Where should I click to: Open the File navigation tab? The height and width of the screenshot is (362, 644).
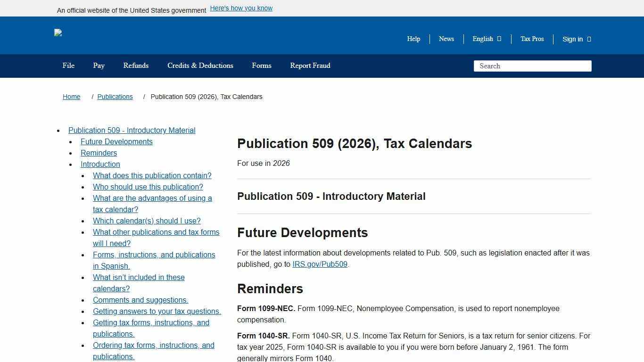click(68, 66)
